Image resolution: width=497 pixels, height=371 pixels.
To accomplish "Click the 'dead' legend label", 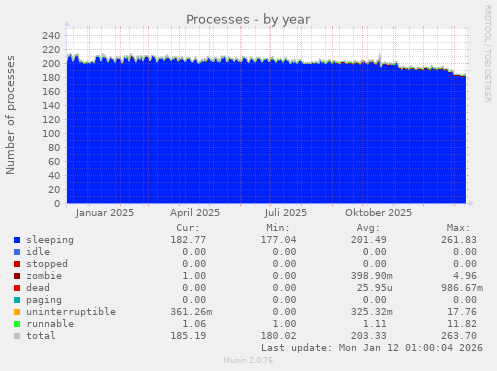I will click(38, 288).
